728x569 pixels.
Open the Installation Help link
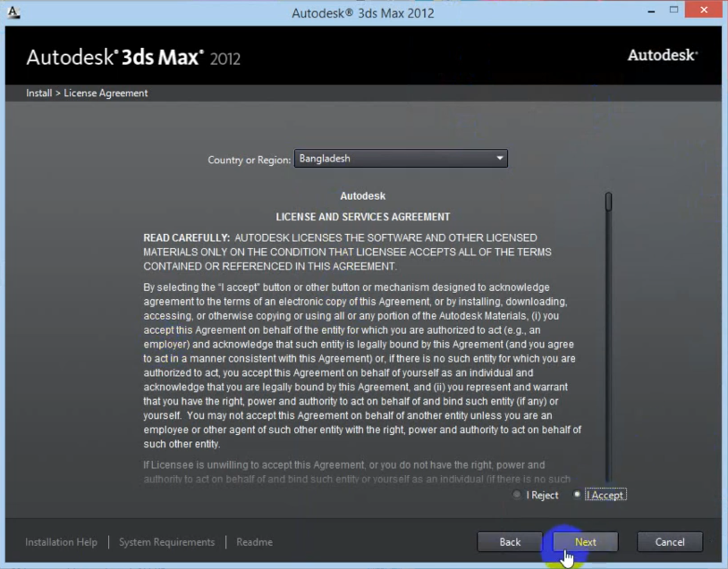61,542
